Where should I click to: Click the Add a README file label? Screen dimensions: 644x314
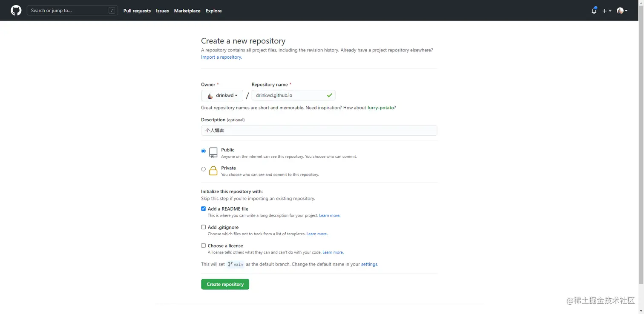coord(228,209)
